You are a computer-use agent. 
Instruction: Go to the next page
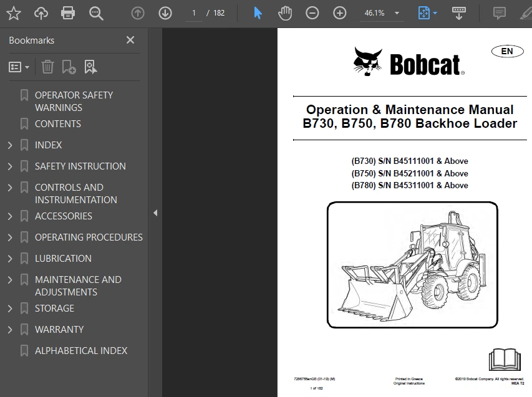point(165,12)
